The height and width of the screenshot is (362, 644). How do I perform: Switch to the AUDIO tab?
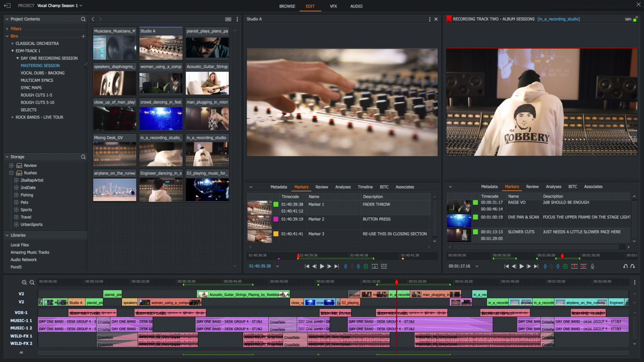coord(356,6)
